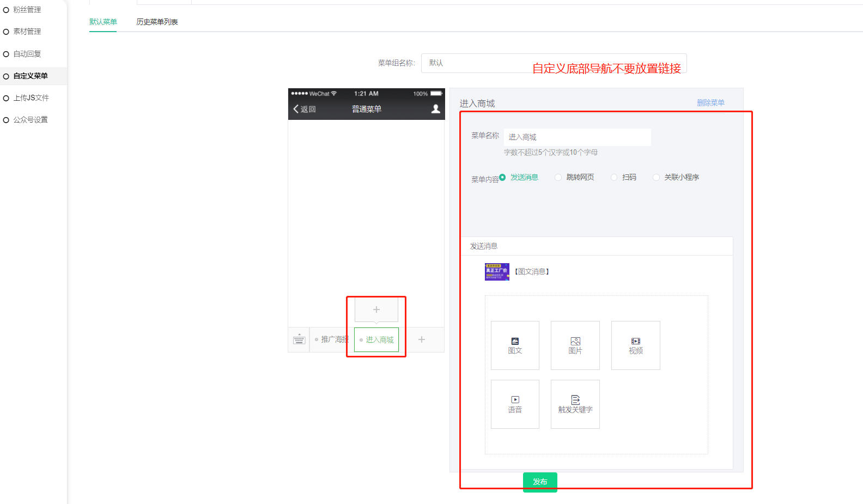Click the user profile icon in phone header

point(435,109)
